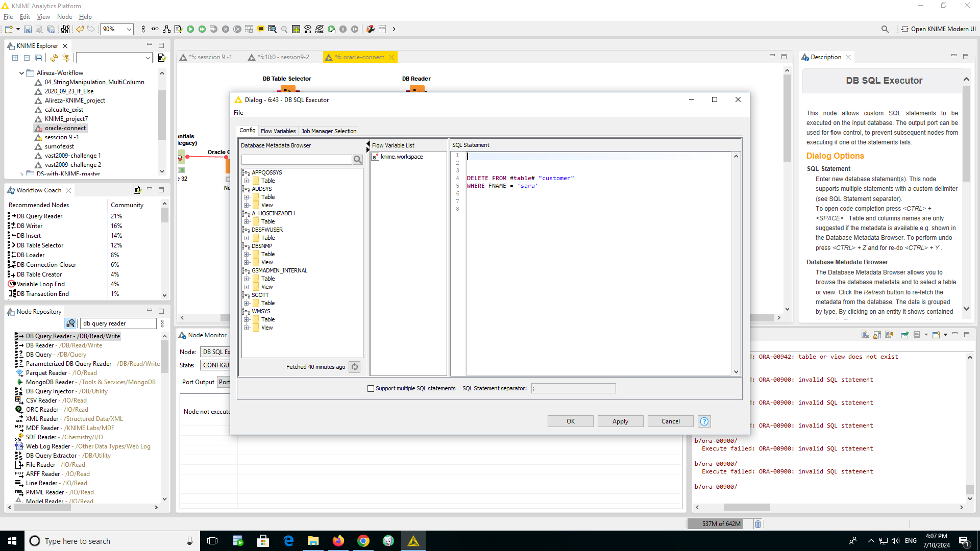Switch to the Flow Variables tab
This screenshot has width=980, height=551.
278,131
